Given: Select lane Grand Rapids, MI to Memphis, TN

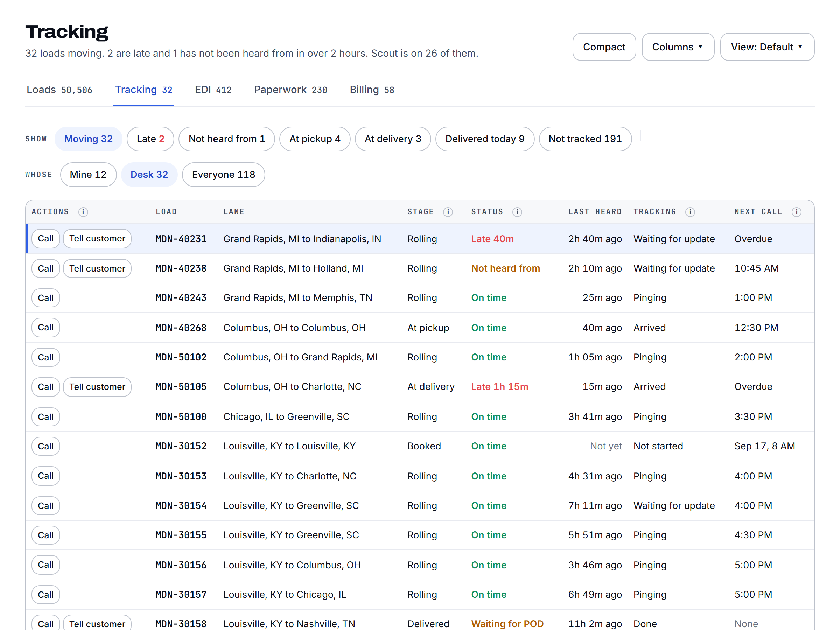Looking at the screenshot, I should pyautogui.click(x=298, y=298).
